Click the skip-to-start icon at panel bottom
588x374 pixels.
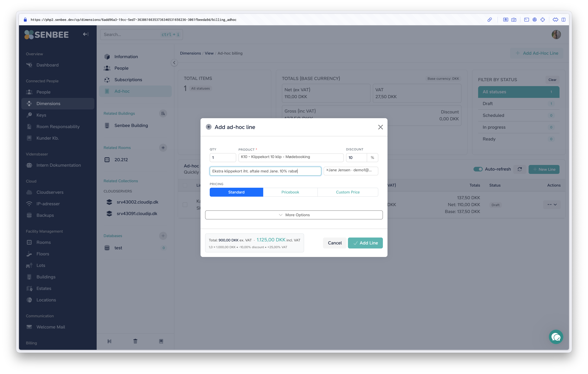pyautogui.click(x=109, y=341)
